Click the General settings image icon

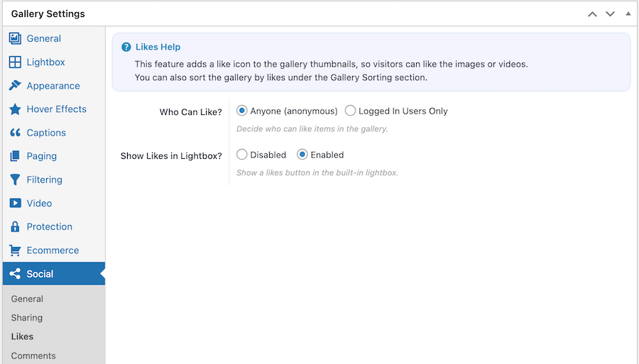pos(15,38)
